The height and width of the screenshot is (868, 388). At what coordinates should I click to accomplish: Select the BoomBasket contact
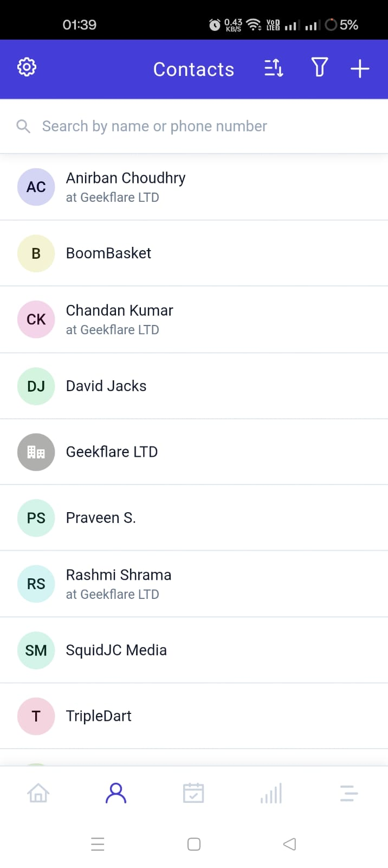click(x=194, y=253)
